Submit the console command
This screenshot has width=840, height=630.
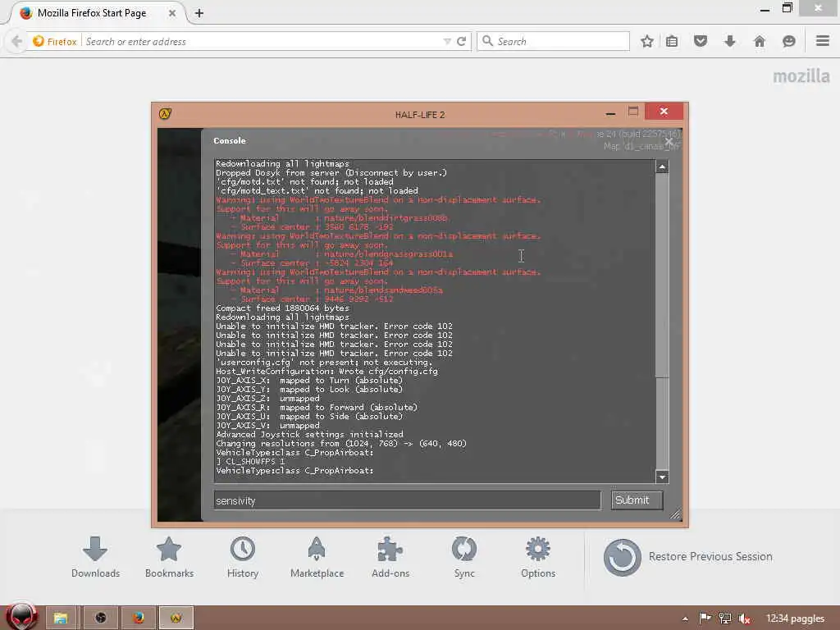(637, 500)
